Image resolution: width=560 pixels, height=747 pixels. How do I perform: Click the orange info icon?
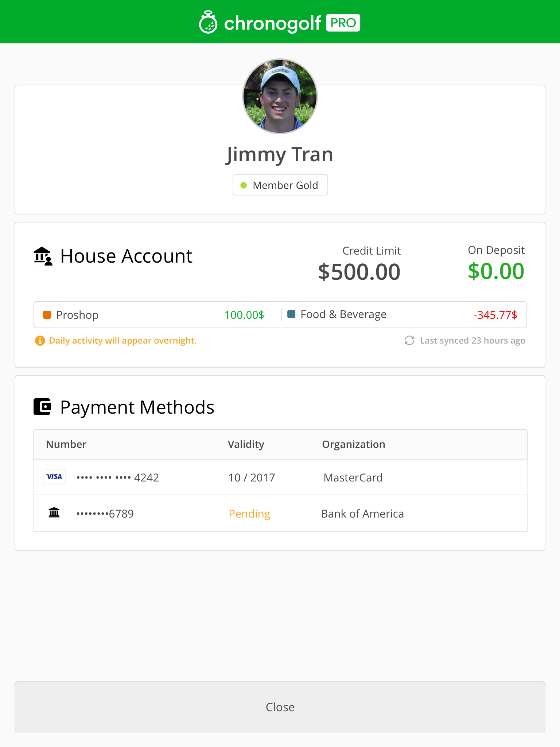point(40,341)
